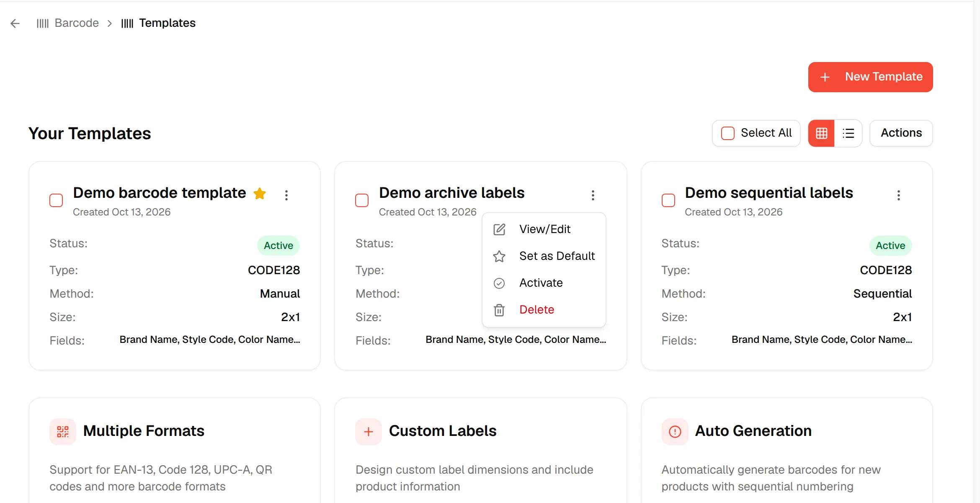Click the Demo sequential labels title

[x=769, y=193]
